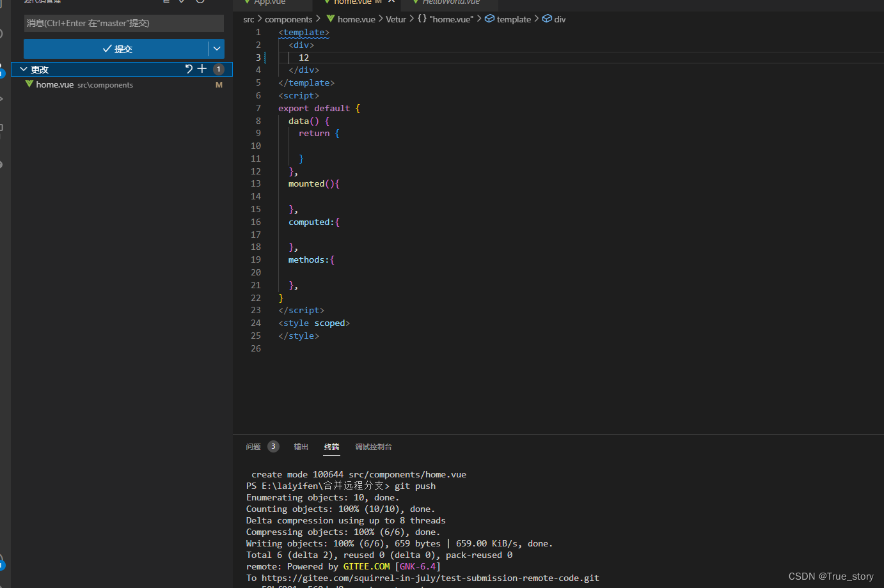Click closing </template> tag

[306, 82]
